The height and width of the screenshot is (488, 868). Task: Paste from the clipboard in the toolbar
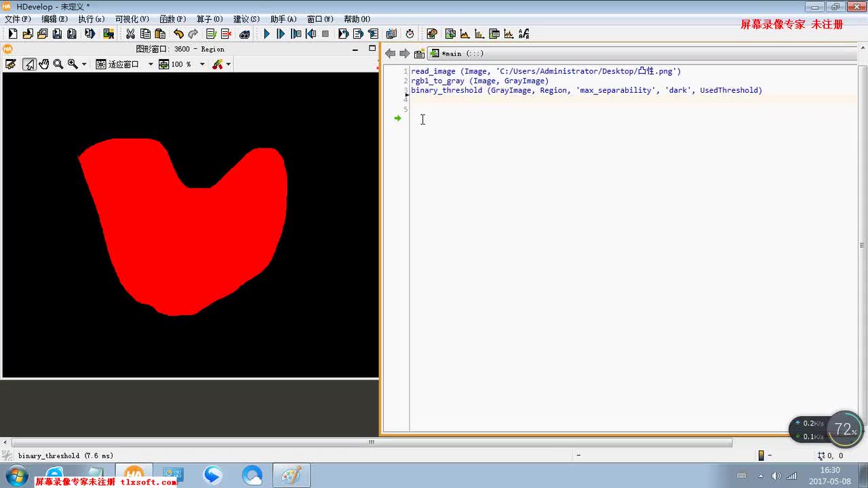click(x=160, y=34)
